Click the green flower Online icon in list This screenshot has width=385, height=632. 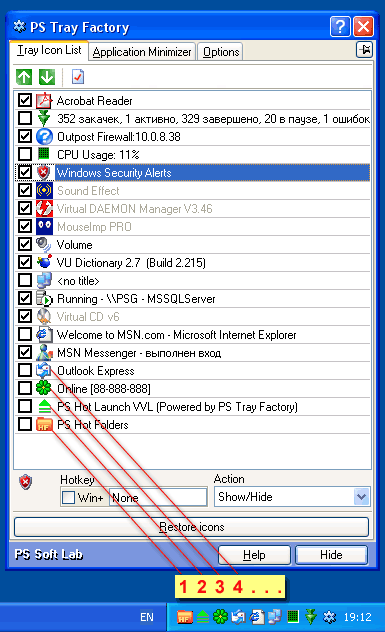tap(44, 388)
